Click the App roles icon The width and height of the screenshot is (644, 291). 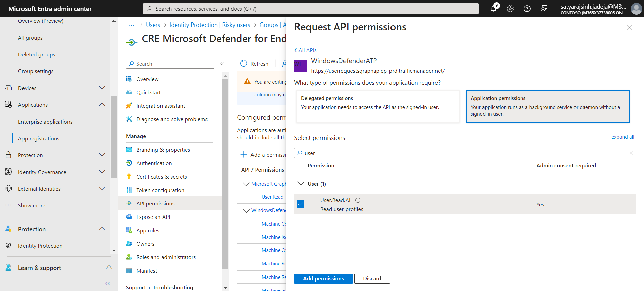point(129,230)
